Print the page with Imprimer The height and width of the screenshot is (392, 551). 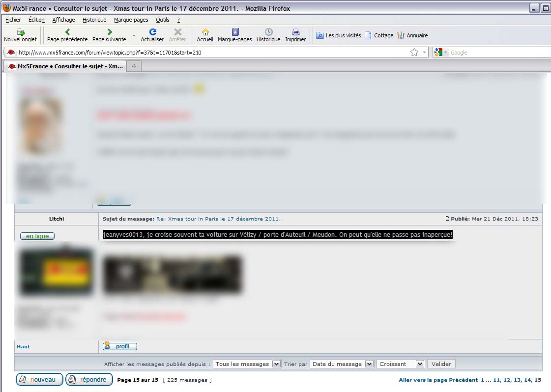pyautogui.click(x=295, y=35)
